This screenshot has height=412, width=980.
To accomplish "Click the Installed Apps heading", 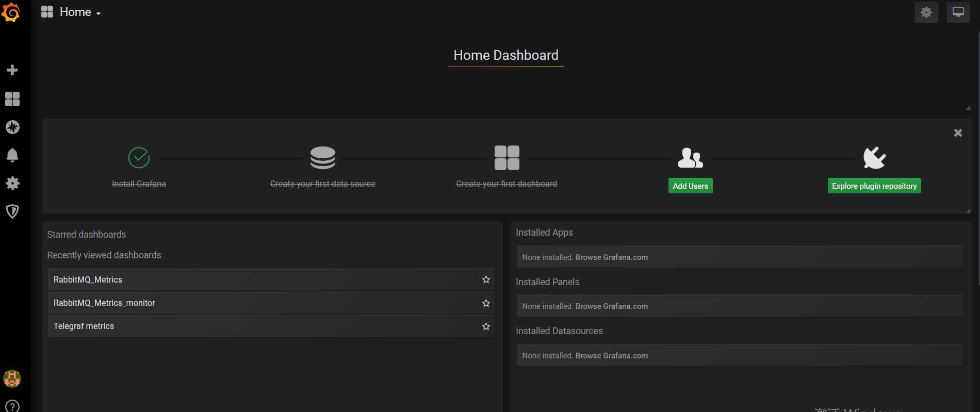I will (x=544, y=233).
